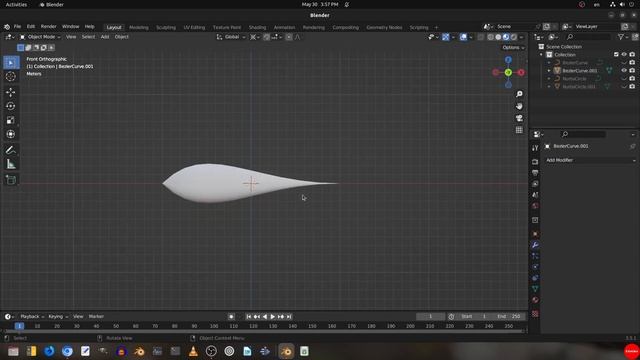
Task: Toggle X-ray display in viewport header
Action: pyautogui.click(x=481, y=37)
